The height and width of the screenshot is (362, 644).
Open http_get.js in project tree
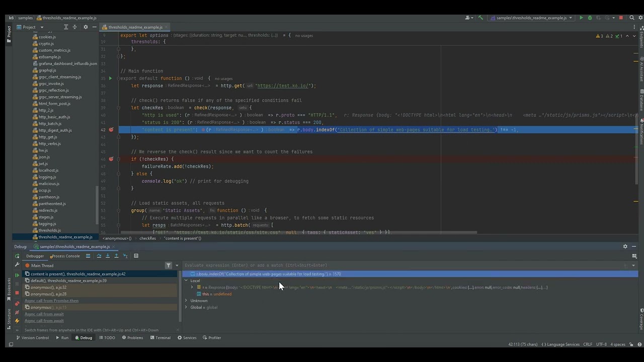48,137
